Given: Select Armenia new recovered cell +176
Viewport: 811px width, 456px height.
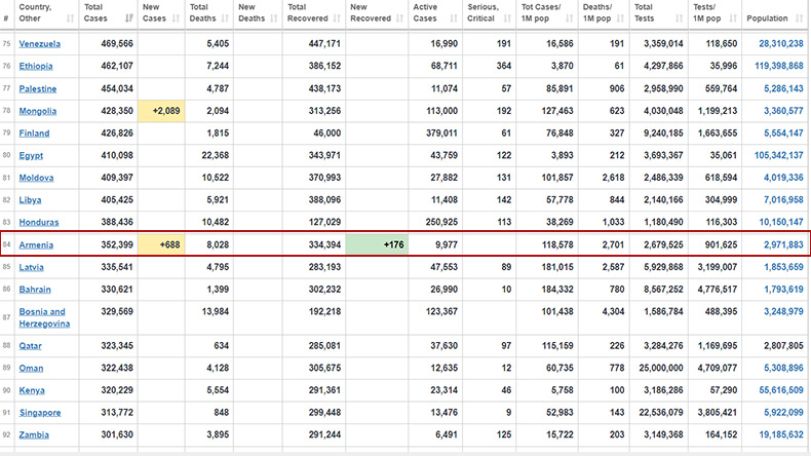Looking at the screenshot, I should [377, 245].
